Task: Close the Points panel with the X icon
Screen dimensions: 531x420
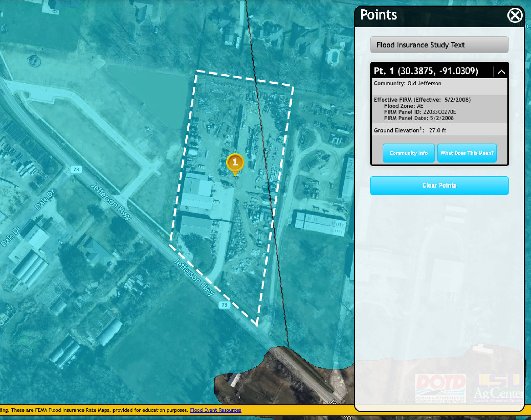Action: click(x=515, y=15)
